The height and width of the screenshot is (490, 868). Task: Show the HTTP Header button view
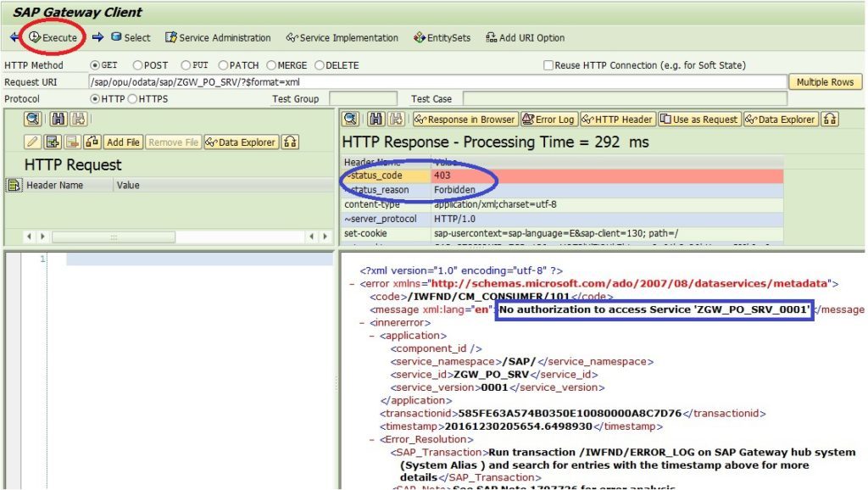click(x=617, y=119)
